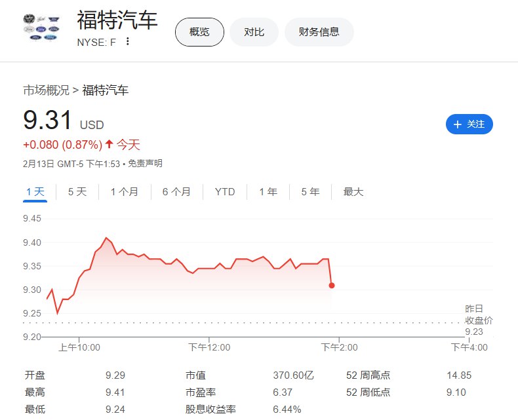Image resolution: width=518 pixels, height=420 pixels.
Task: Click the Ford brand logos thumbnail
Action: tap(41, 28)
